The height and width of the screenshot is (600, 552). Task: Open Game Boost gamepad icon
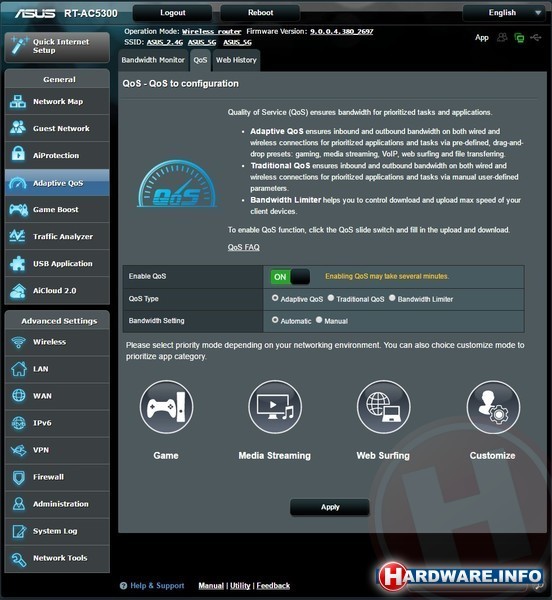tap(18, 209)
